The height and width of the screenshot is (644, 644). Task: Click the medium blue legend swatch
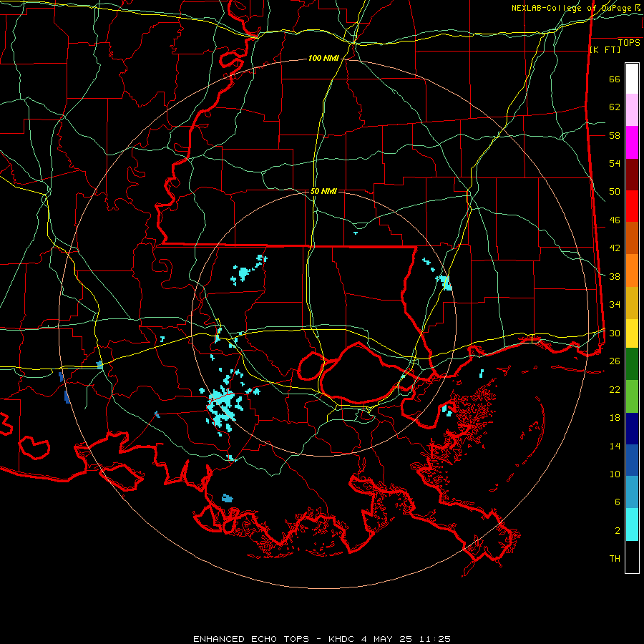point(632,460)
